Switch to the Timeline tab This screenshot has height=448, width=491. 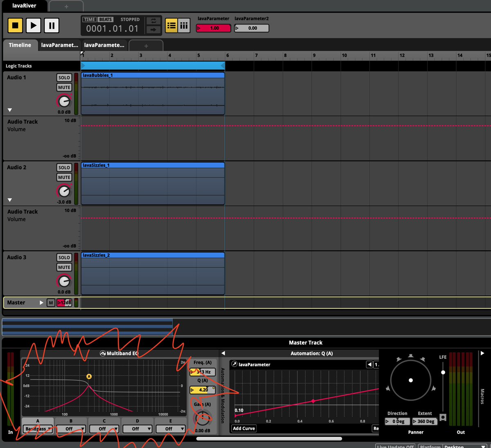coord(20,45)
